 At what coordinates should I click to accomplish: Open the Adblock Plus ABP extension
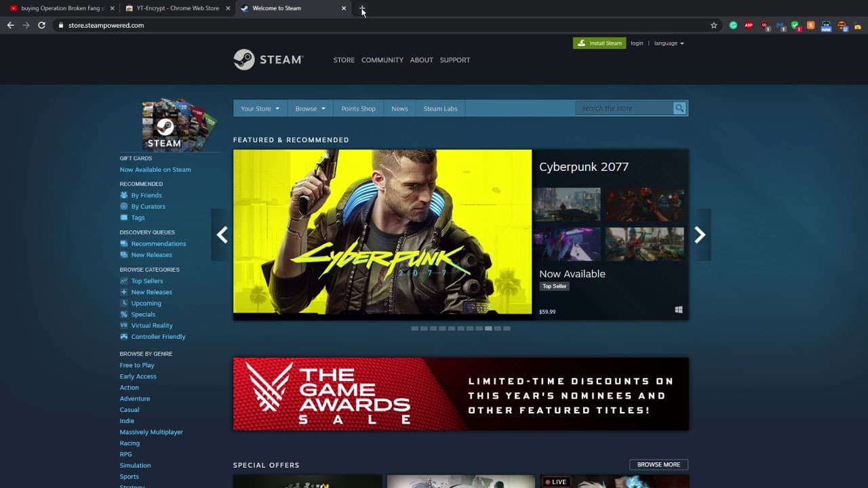click(x=749, y=25)
